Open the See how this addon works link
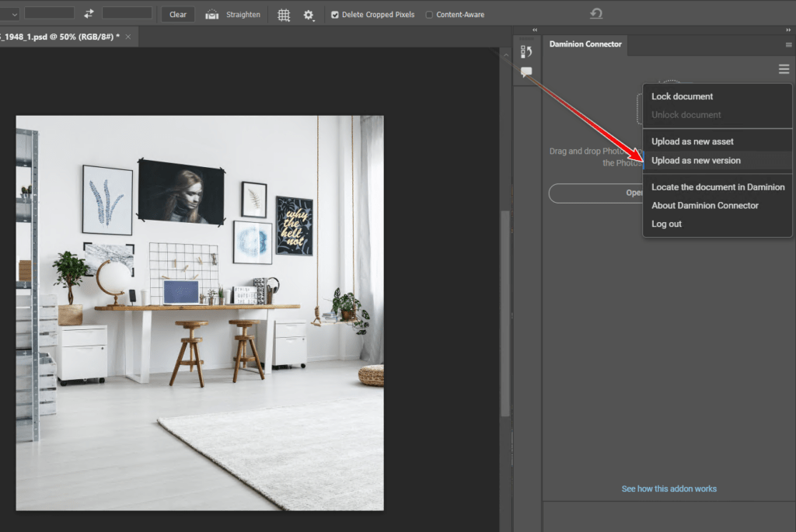 [x=669, y=489]
